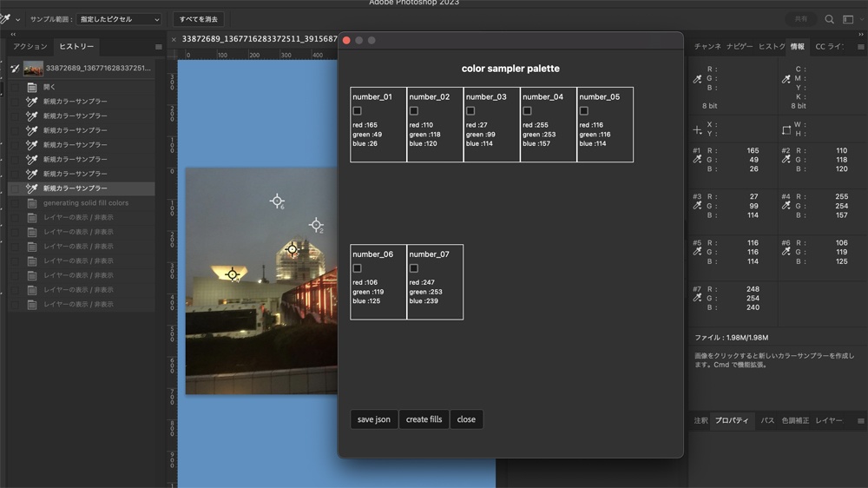Switch to the ヒストリー tab
The height and width of the screenshot is (488, 868).
click(x=76, y=47)
